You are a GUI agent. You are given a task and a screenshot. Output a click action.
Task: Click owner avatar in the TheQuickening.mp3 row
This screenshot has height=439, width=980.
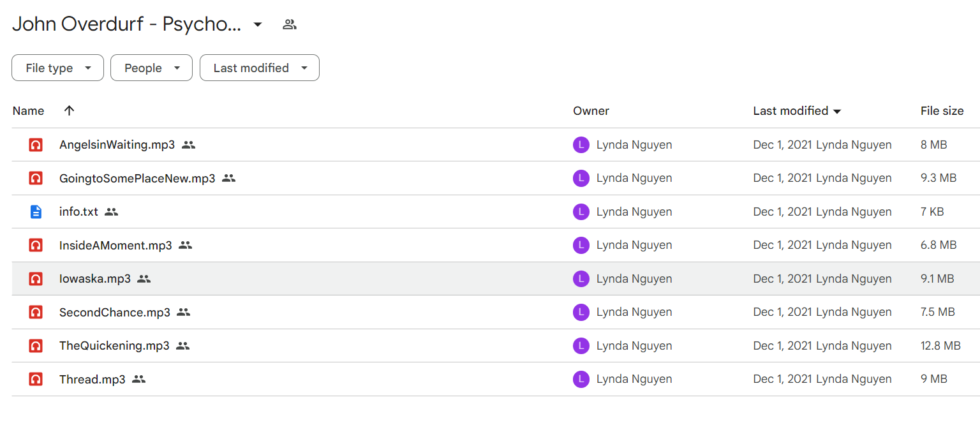pyautogui.click(x=581, y=346)
